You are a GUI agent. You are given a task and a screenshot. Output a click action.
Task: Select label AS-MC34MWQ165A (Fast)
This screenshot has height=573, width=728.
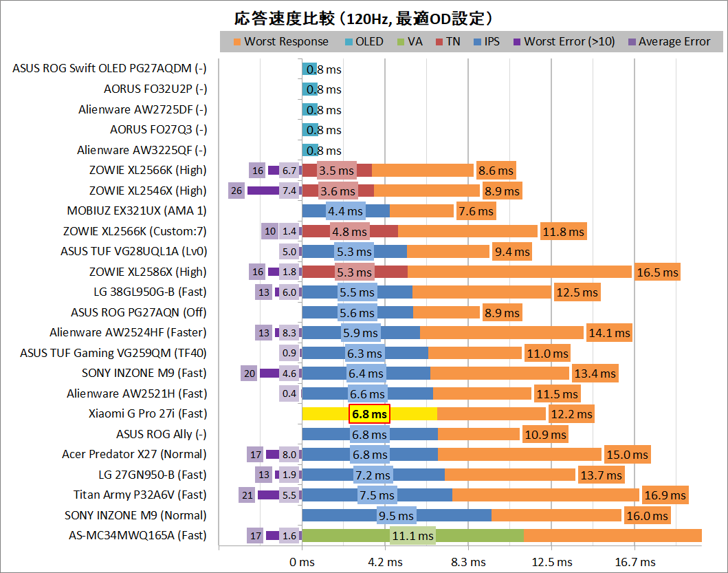point(137,535)
